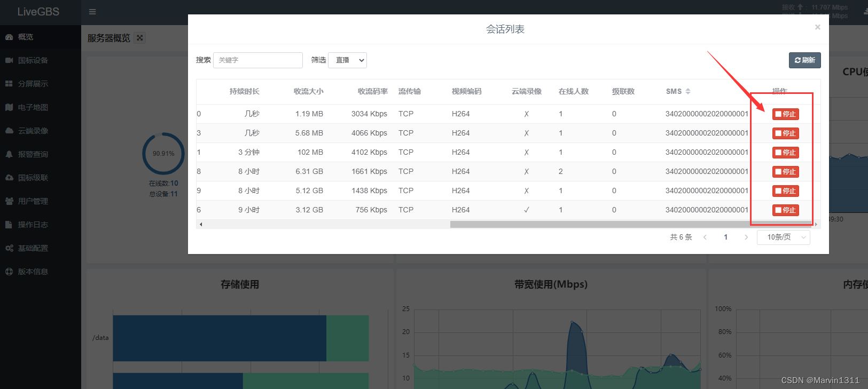868x389 pixels.
Task: Stop the session with 1.19 MB received
Action: coord(785,114)
